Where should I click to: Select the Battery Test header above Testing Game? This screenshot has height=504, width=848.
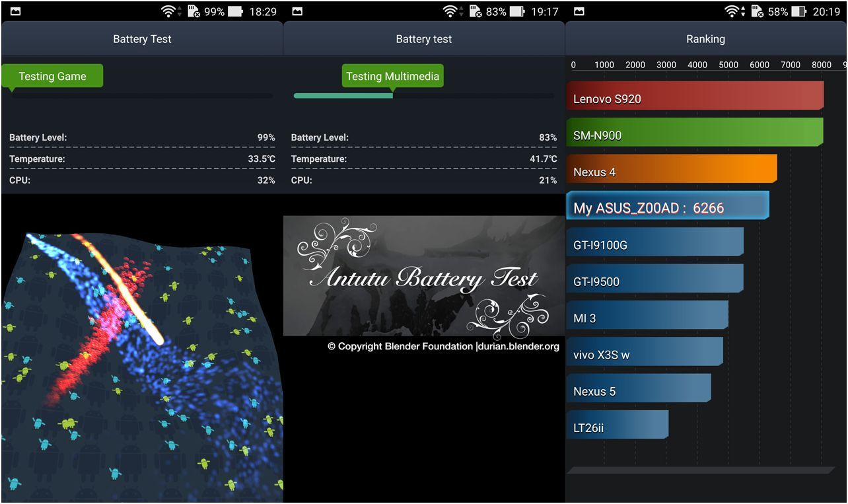pyautogui.click(x=142, y=39)
